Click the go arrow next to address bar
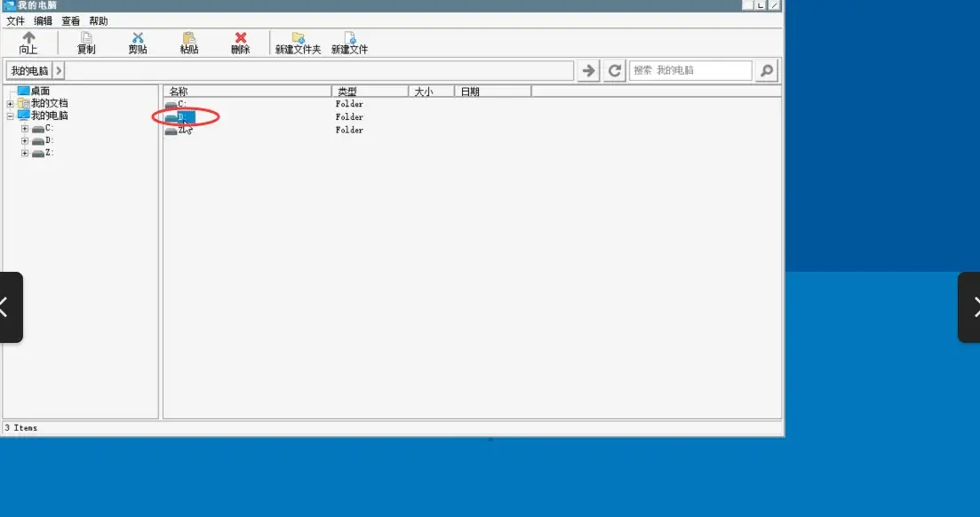This screenshot has width=980, height=517. [x=587, y=70]
